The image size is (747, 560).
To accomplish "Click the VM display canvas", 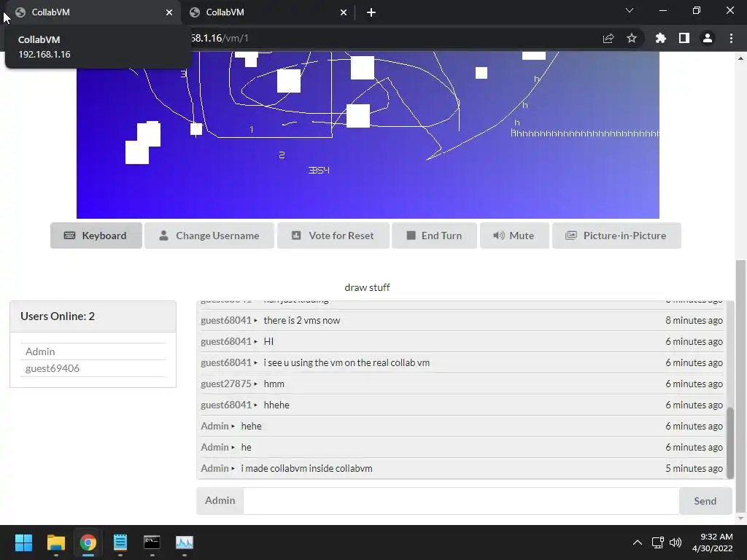I will (x=368, y=135).
